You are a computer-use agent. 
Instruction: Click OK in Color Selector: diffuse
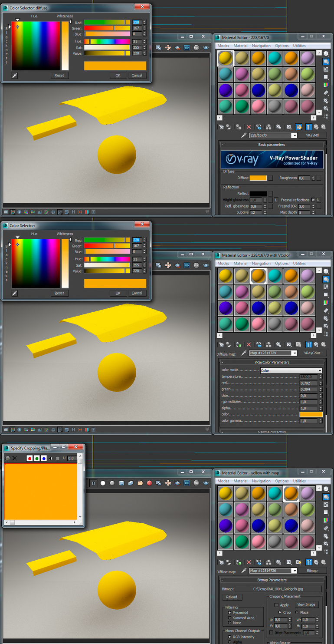[118, 75]
